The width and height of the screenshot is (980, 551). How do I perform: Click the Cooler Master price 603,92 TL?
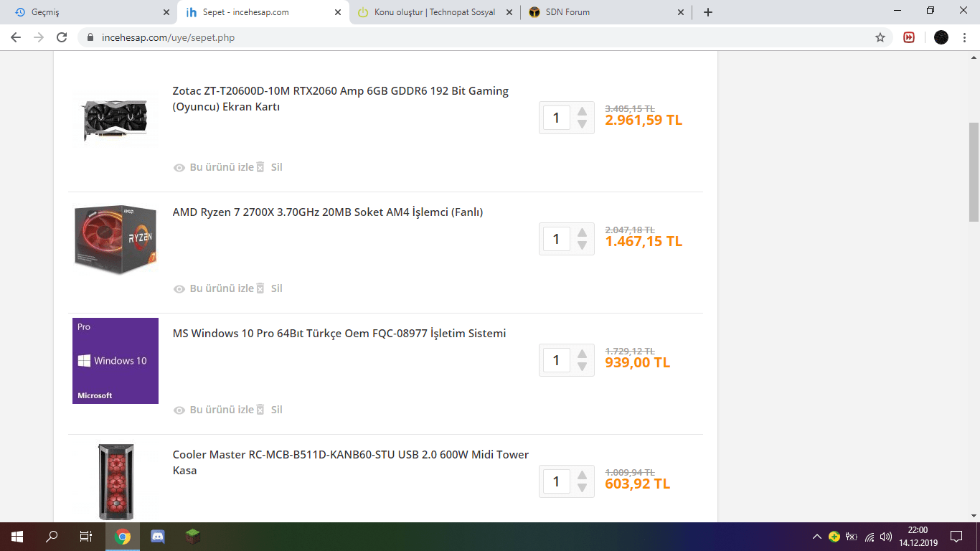(x=638, y=484)
